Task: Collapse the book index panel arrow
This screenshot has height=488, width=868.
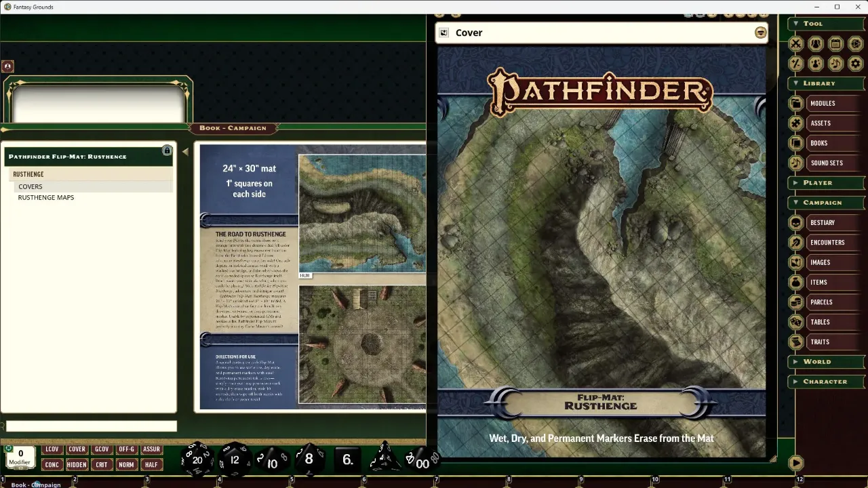Action: coord(185,152)
